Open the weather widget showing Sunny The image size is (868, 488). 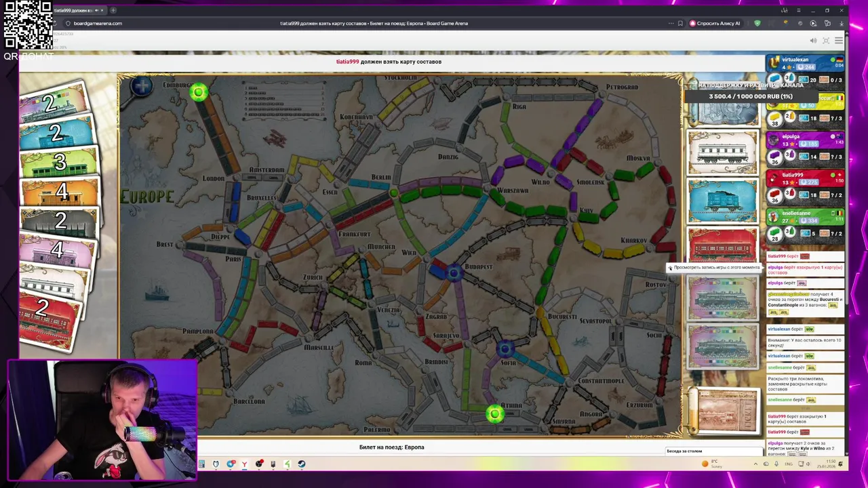(711, 464)
